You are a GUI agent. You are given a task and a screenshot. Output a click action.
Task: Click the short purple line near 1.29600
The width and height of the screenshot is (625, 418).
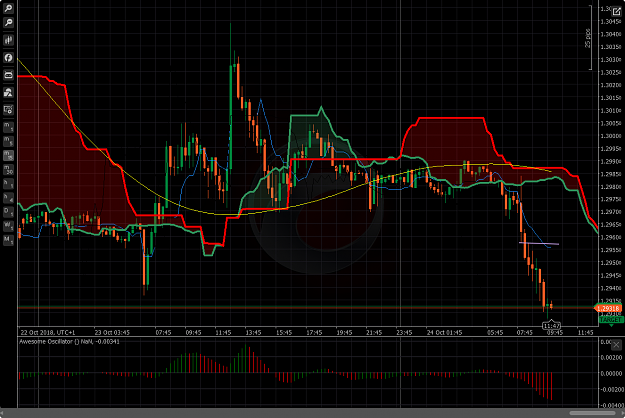539,243
